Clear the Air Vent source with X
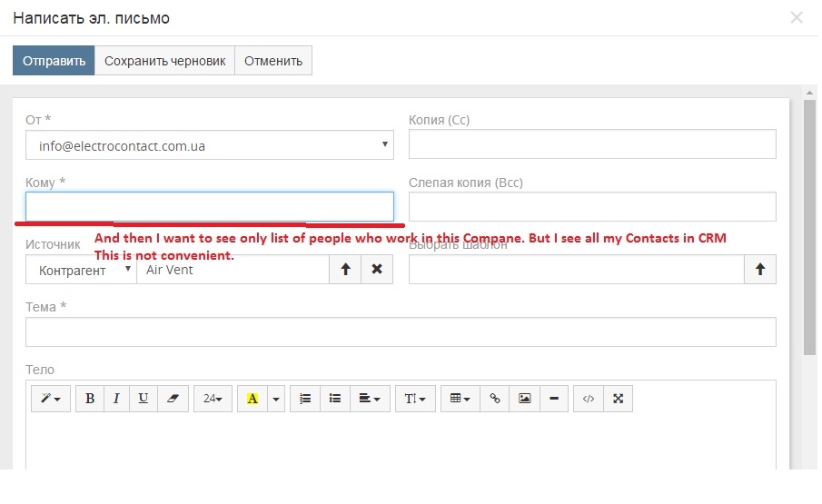Image resolution: width=822 pixels, height=504 pixels. pyautogui.click(x=377, y=270)
